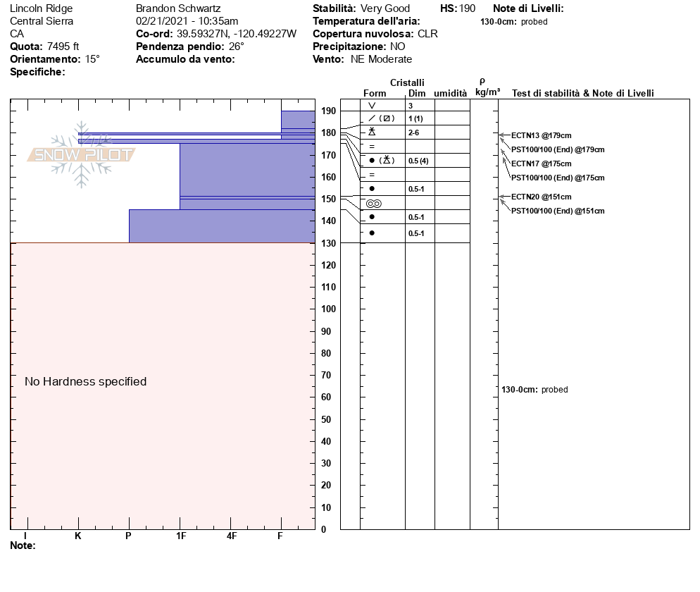Click the round grain symbol beside 0.5 (4)

click(372, 161)
